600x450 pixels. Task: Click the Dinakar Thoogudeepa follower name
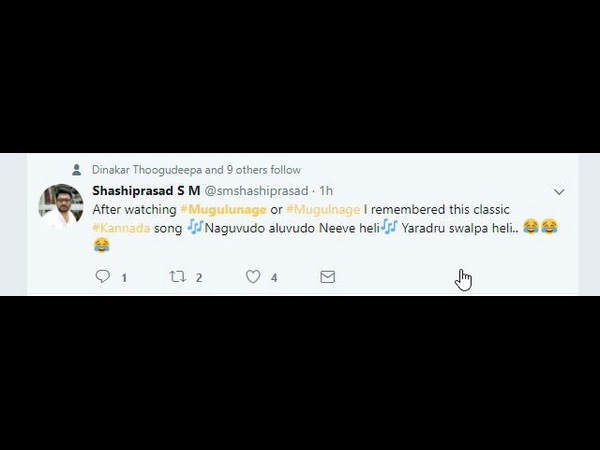(147, 170)
